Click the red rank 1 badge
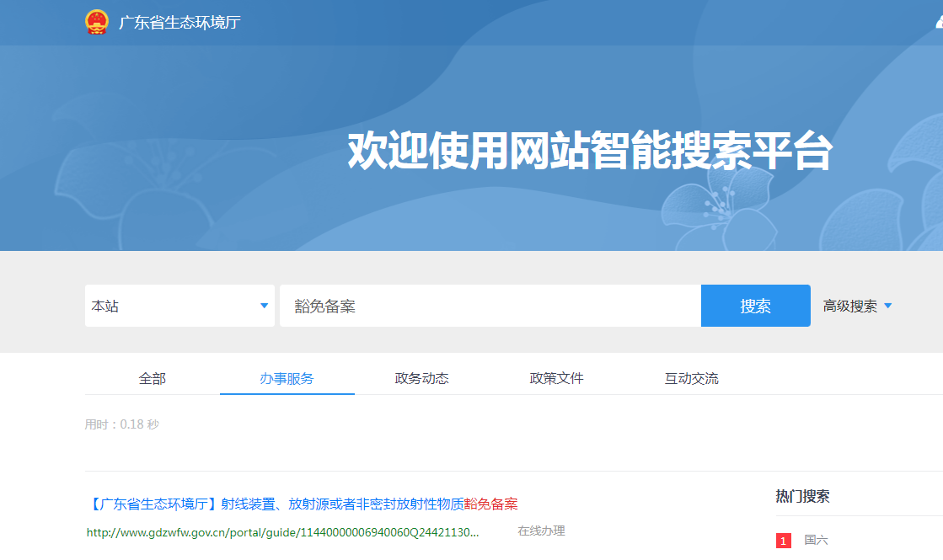Image resolution: width=943 pixels, height=560 pixels. click(784, 541)
